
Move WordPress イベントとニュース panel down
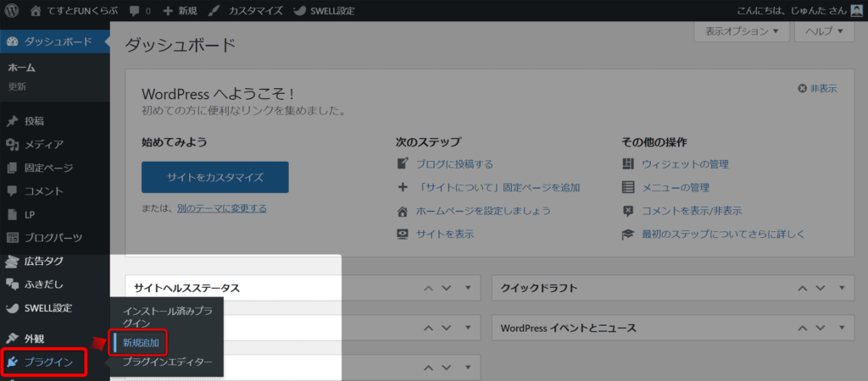(821, 328)
